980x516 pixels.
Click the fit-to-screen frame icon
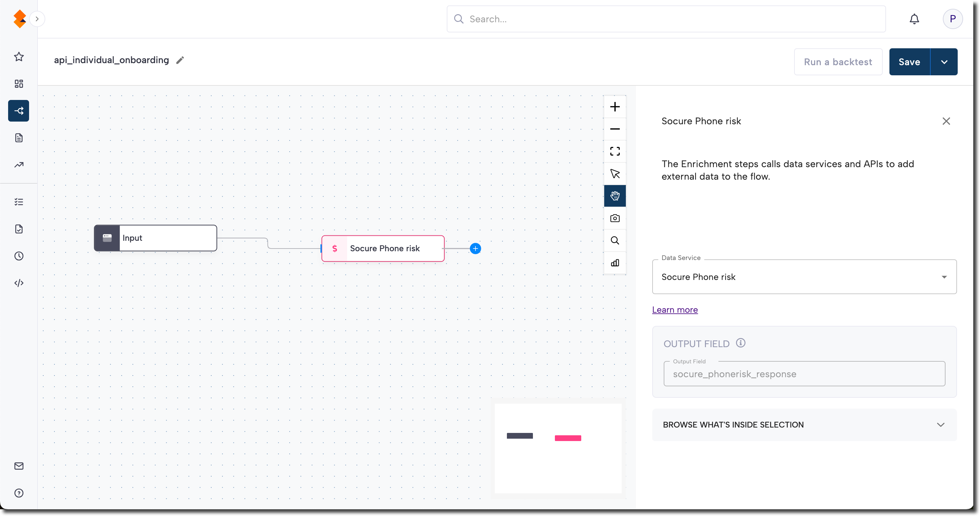click(615, 151)
